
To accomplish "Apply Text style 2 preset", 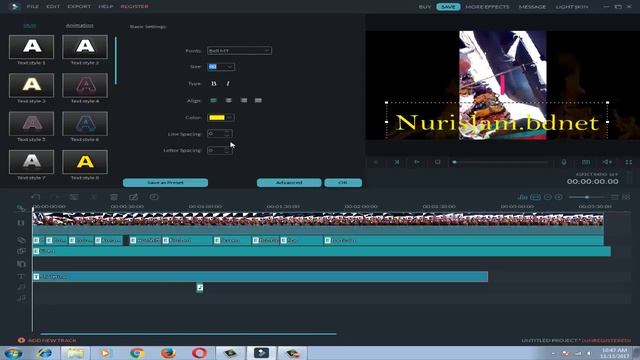I will (85, 47).
